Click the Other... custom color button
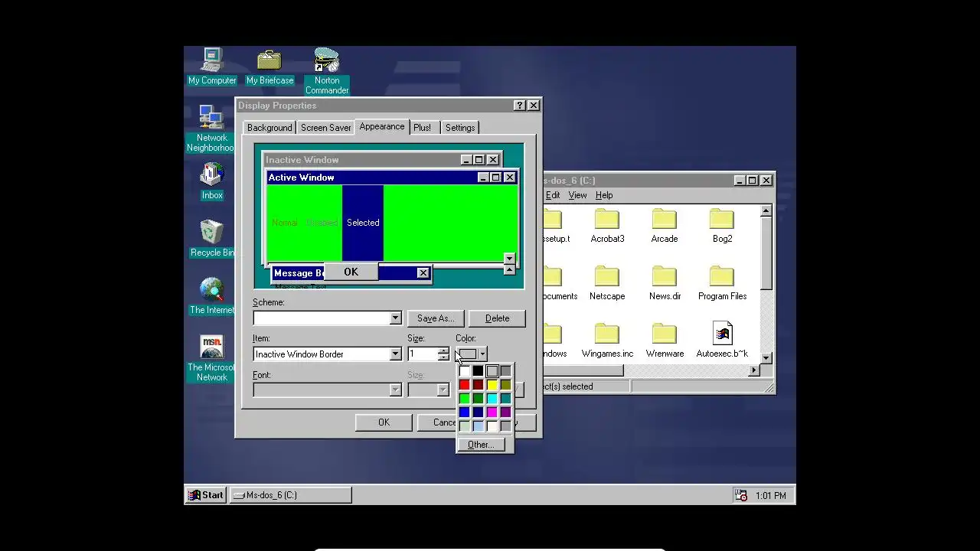 point(481,445)
